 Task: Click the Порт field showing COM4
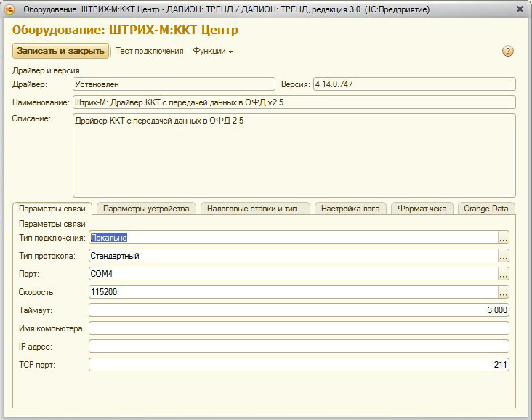(294, 274)
